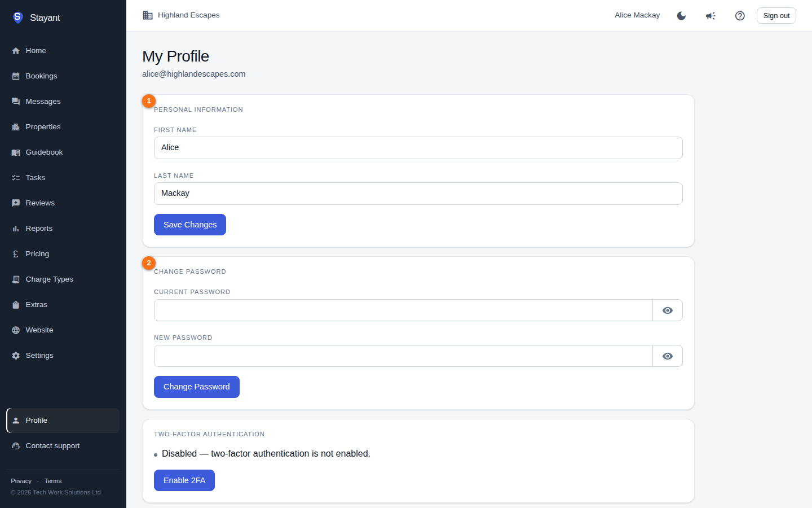
Task: Go to Home in sidebar
Action: pyautogui.click(x=63, y=51)
